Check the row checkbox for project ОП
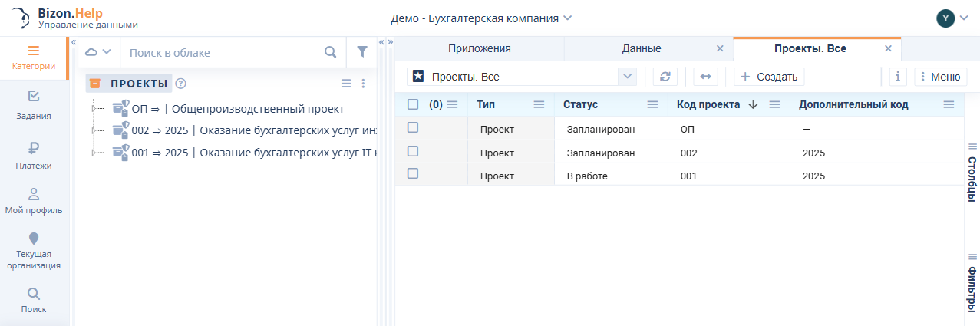Screen dimensions: 980x326 [x=413, y=128]
